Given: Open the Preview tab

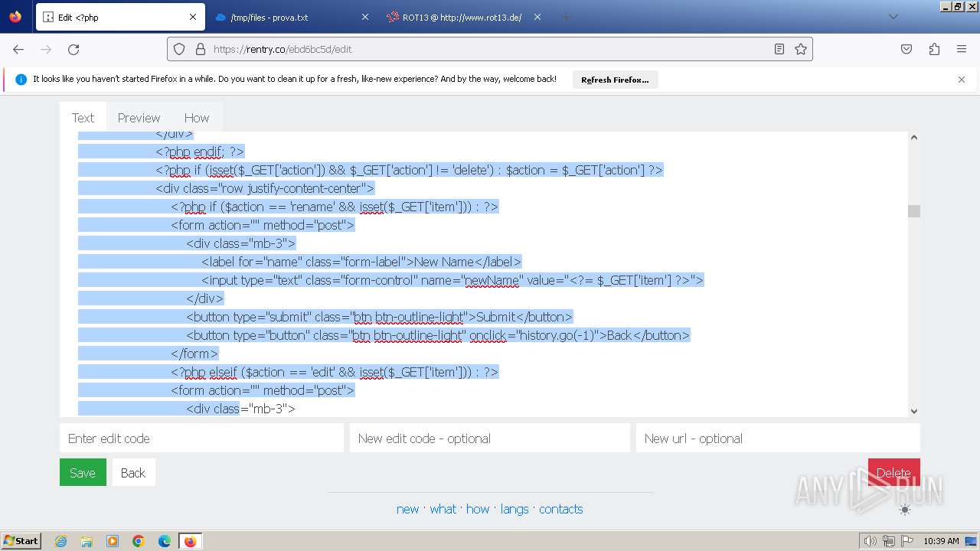Looking at the screenshot, I should (139, 118).
